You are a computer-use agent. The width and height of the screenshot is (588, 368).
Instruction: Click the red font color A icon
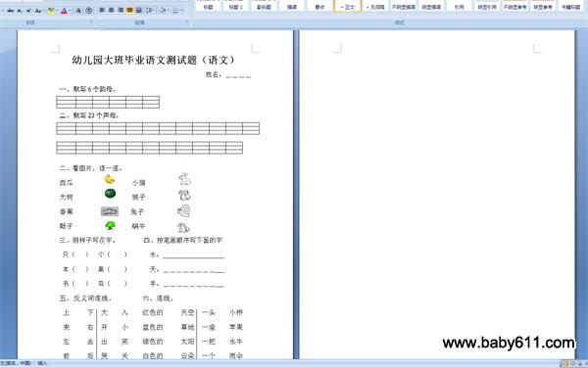click(64, 11)
